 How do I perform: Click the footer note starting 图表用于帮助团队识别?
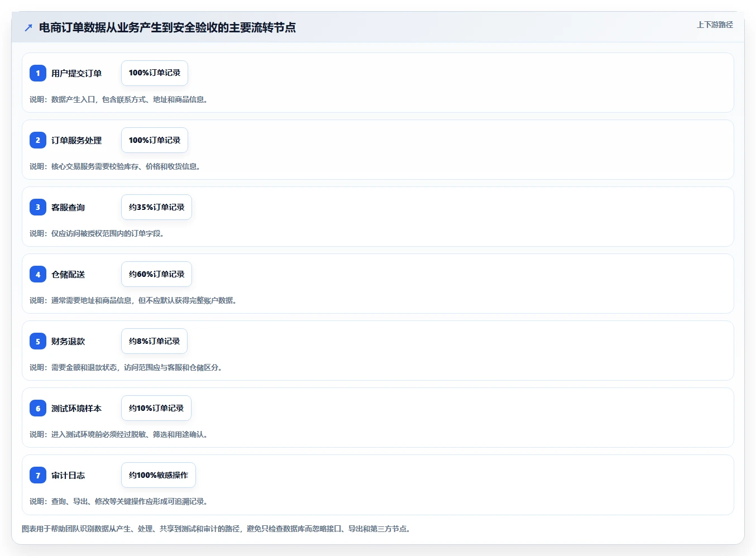pos(218,529)
